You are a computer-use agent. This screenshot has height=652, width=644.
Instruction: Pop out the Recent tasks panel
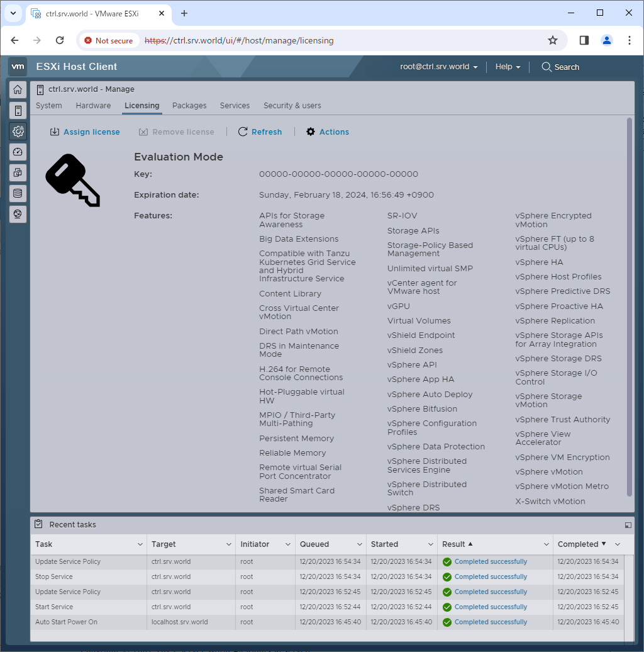click(x=627, y=524)
